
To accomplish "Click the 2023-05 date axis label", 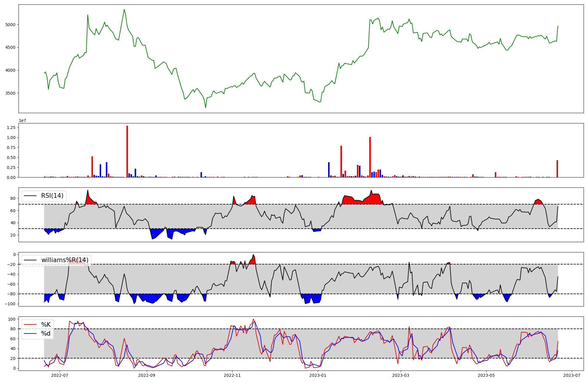I will point(486,375).
